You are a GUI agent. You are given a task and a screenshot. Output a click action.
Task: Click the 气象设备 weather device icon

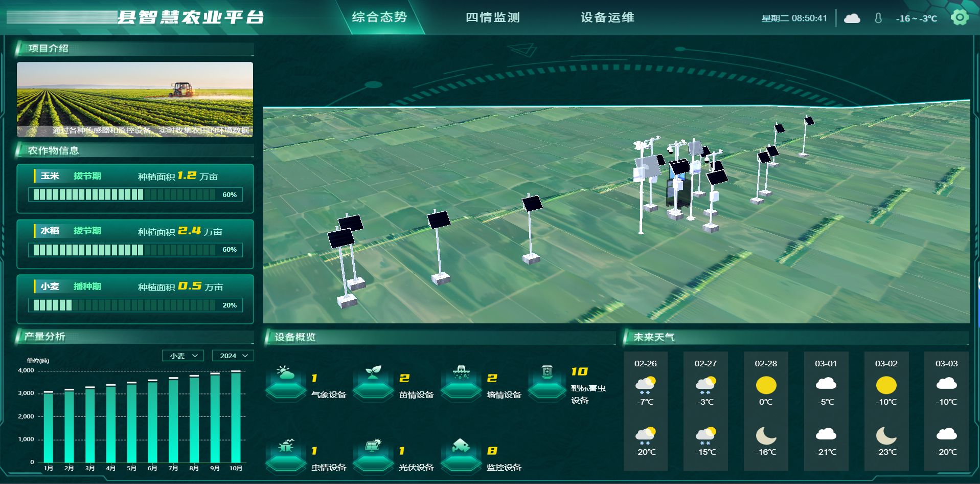point(285,380)
